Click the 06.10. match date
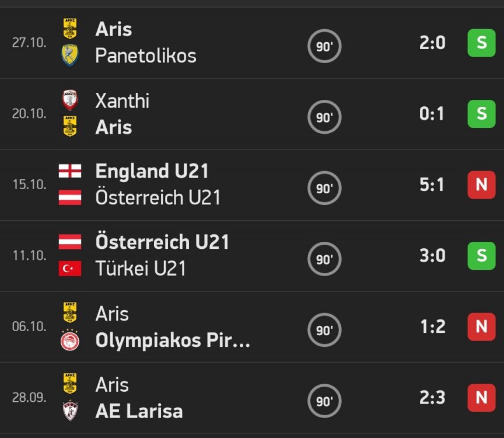The image size is (504, 438). (29, 326)
